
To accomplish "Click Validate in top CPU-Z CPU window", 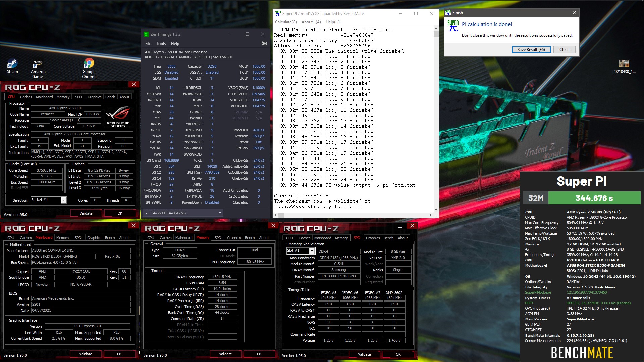I will tap(86, 213).
